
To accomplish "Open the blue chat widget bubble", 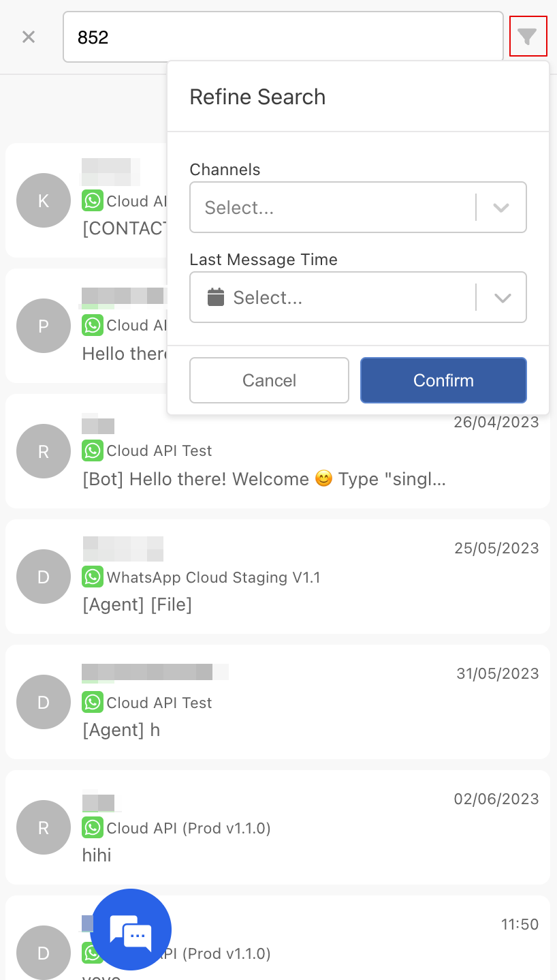I will point(131,930).
